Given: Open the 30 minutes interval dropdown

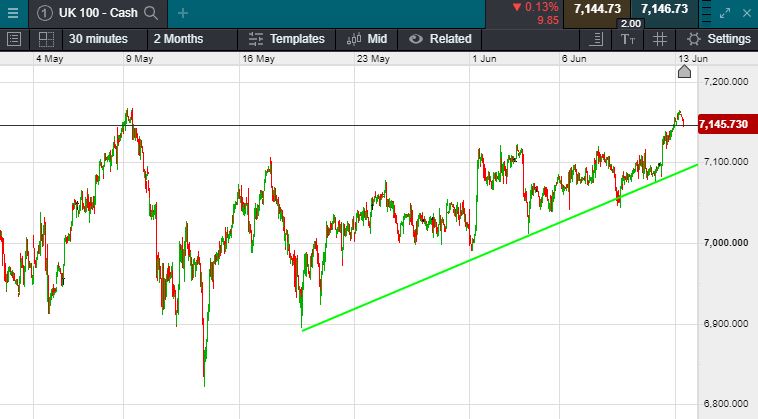Looking at the screenshot, I should [x=98, y=39].
